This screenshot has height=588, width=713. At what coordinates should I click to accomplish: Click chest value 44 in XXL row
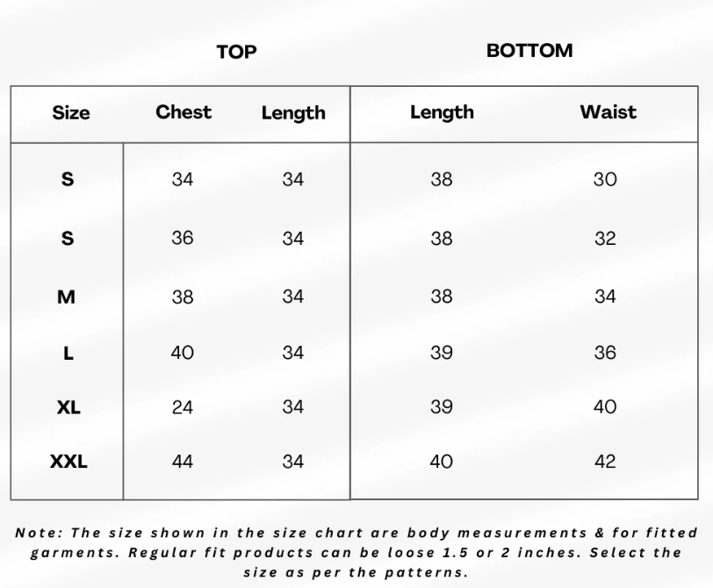click(183, 462)
